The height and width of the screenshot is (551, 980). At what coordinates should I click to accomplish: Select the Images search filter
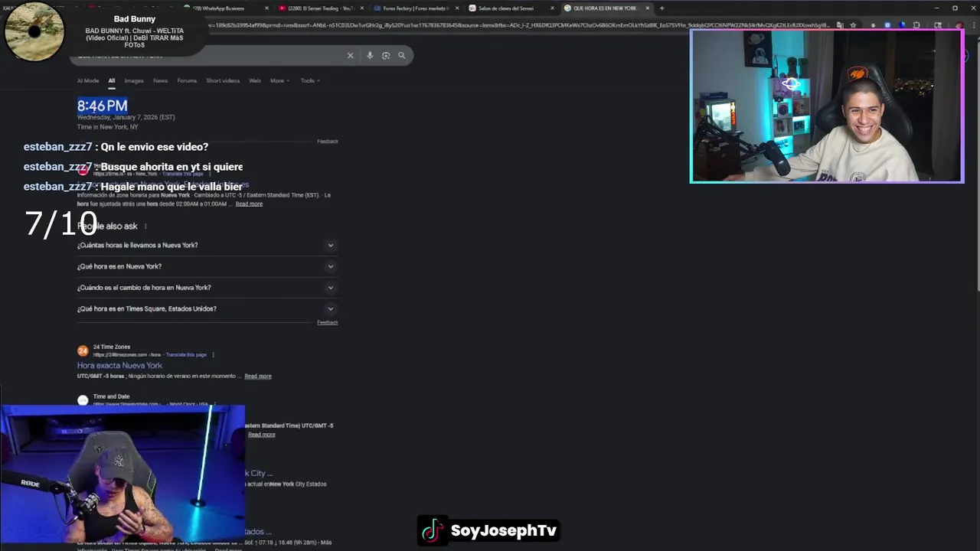pyautogui.click(x=134, y=80)
